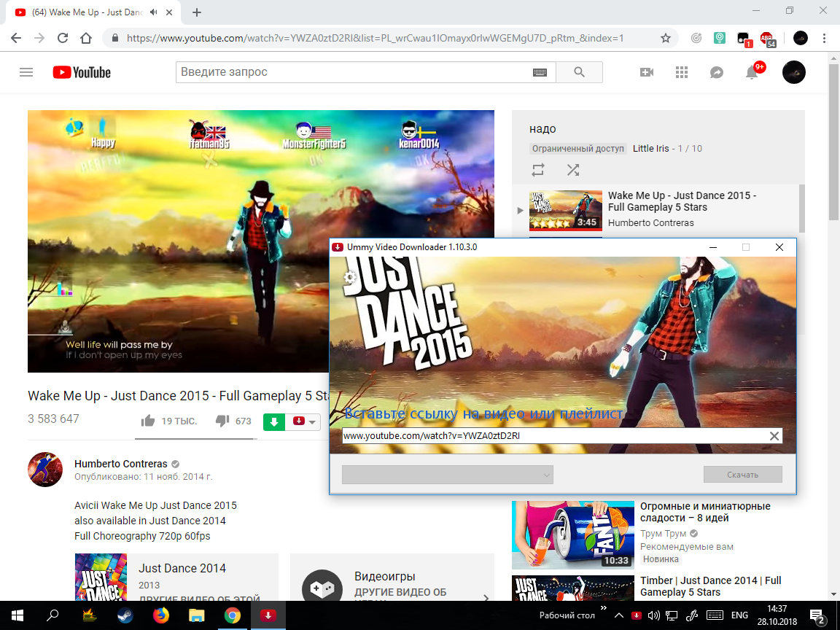Open the create video camera icon
The width and height of the screenshot is (840, 630).
(x=647, y=72)
